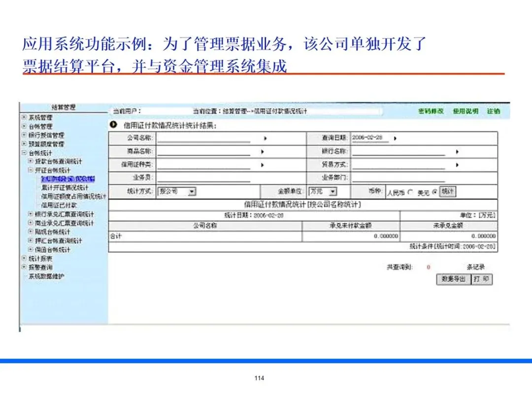Expand the 贷款台帐查询统计 node
Viewport: 532px width, 399px height.
click(31, 162)
